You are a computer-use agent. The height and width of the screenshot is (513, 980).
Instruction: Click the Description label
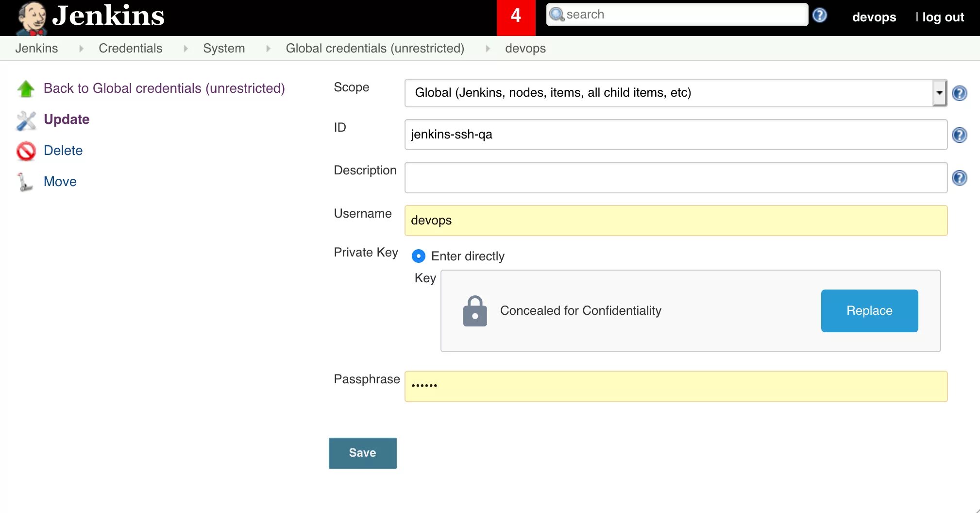(365, 171)
